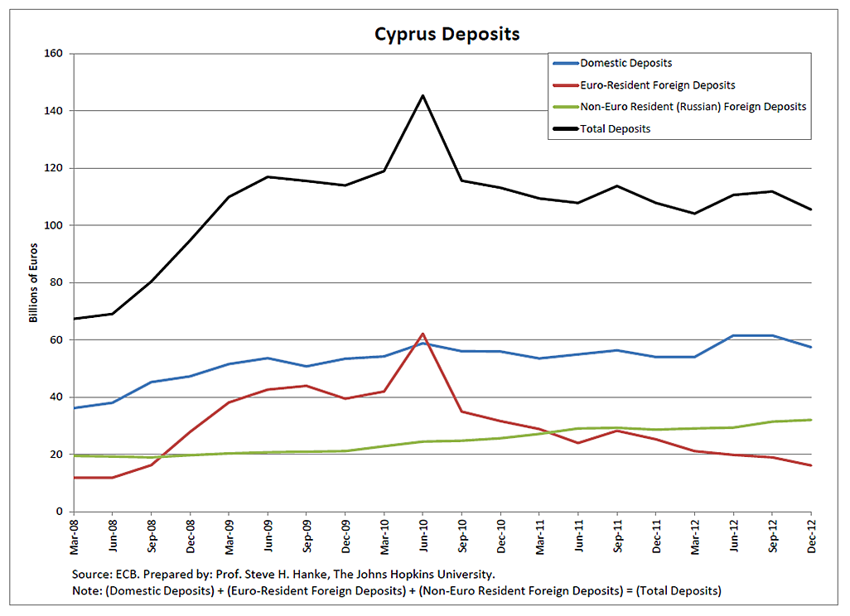This screenshot has height=616, width=850.
Task: Click the red Euro-Resident line peak
Action: pos(423,334)
